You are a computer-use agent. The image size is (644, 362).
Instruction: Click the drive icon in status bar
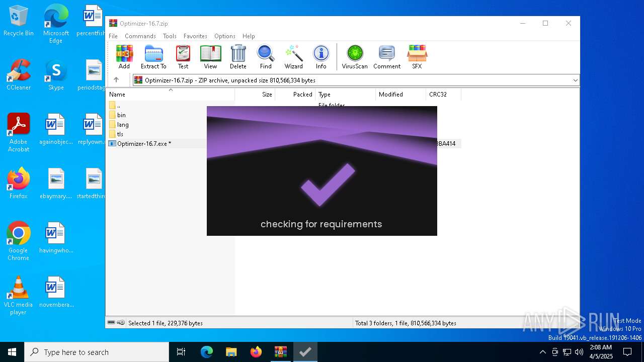[112, 323]
